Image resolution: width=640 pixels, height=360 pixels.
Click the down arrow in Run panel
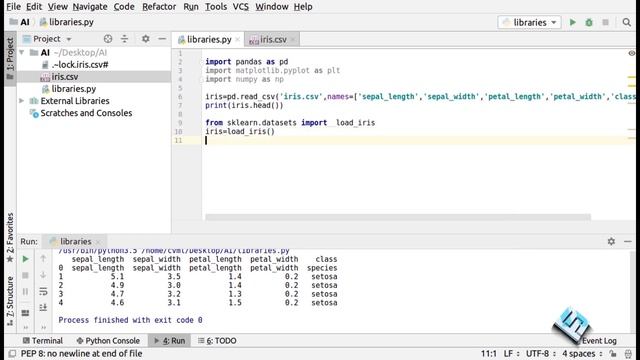click(x=43, y=275)
